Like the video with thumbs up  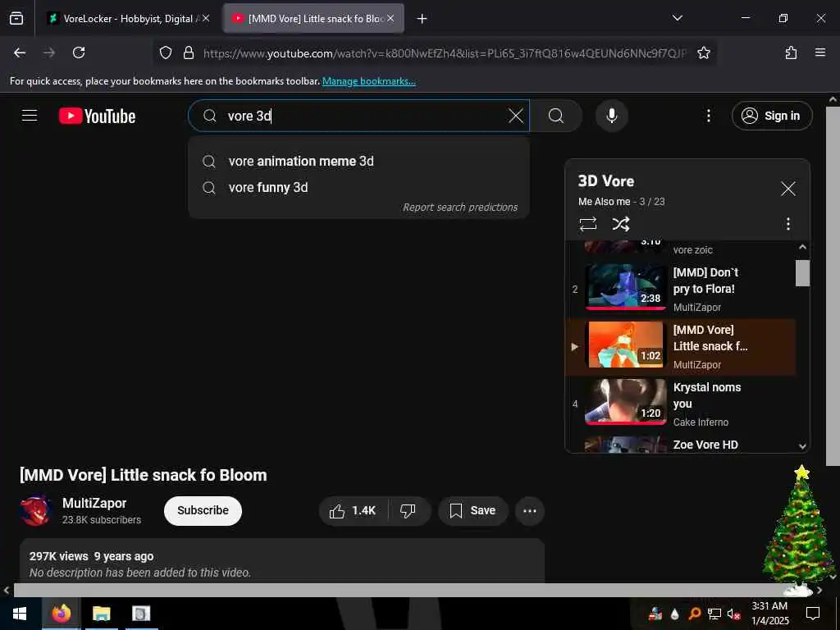point(353,510)
